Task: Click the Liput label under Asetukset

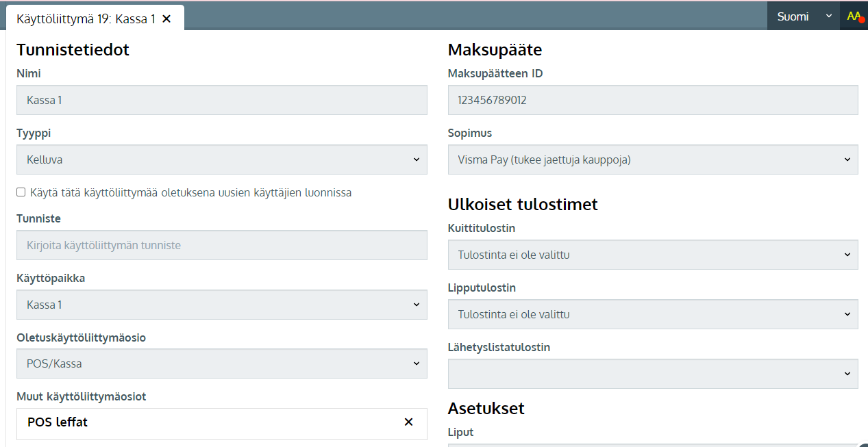Action: coord(460,432)
